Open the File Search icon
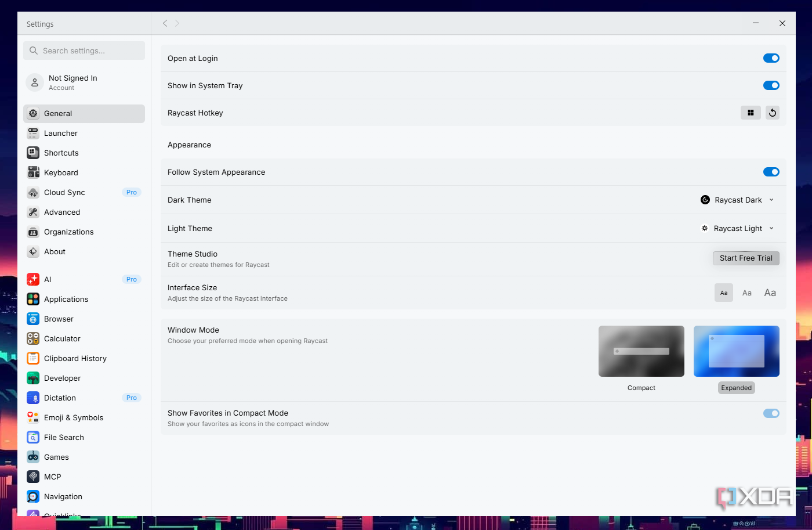Viewport: 812px width, 530px height. [33, 438]
